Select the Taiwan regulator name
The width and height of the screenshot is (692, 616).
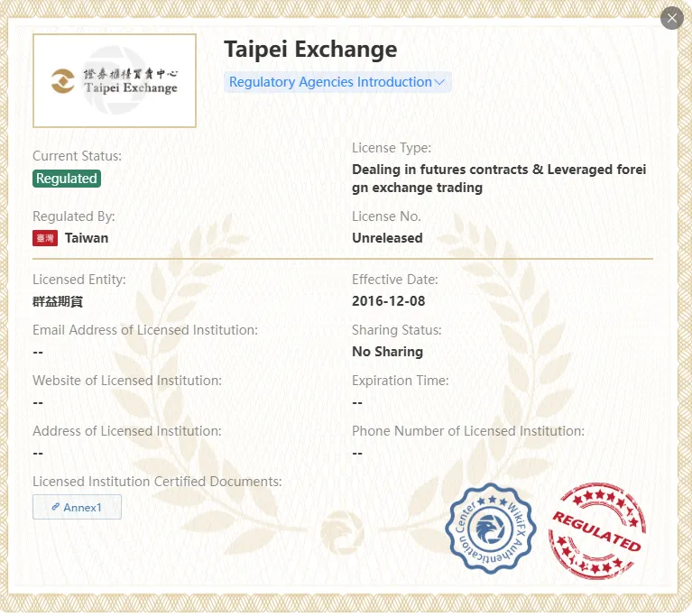click(x=87, y=238)
